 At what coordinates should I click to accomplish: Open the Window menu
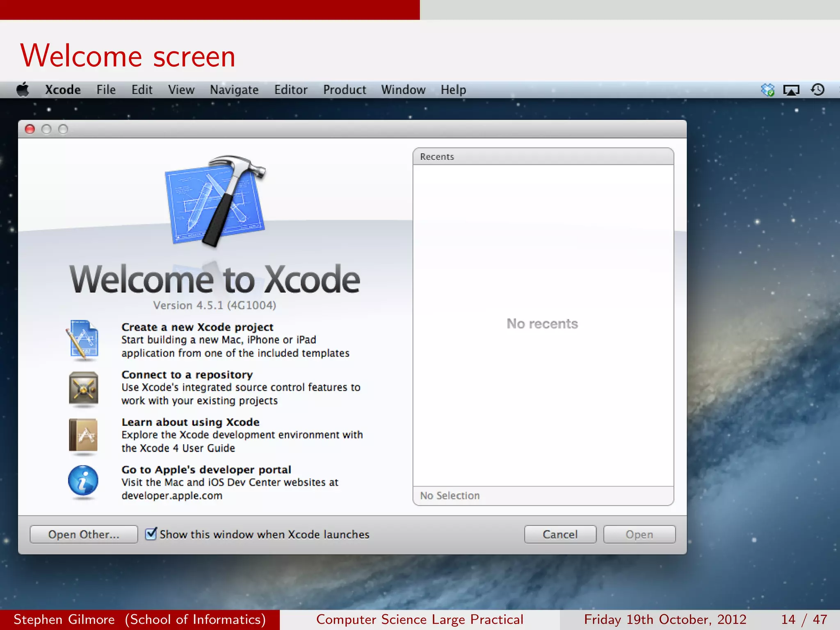coord(403,90)
